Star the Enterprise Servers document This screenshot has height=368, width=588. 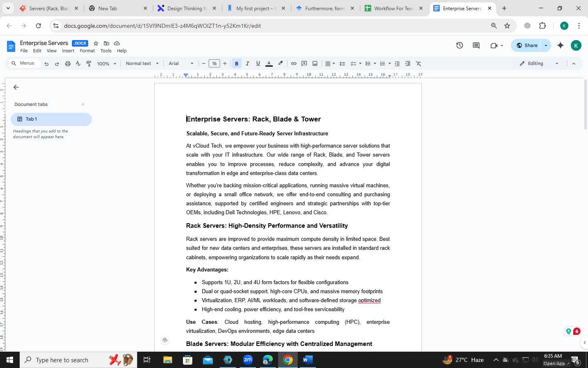pos(96,43)
